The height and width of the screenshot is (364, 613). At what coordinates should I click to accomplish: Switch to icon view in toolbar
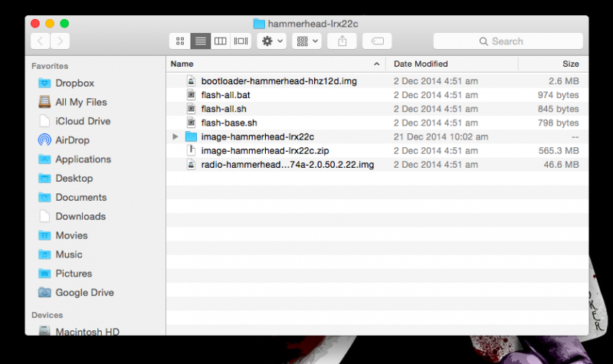[x=180, y=41]
